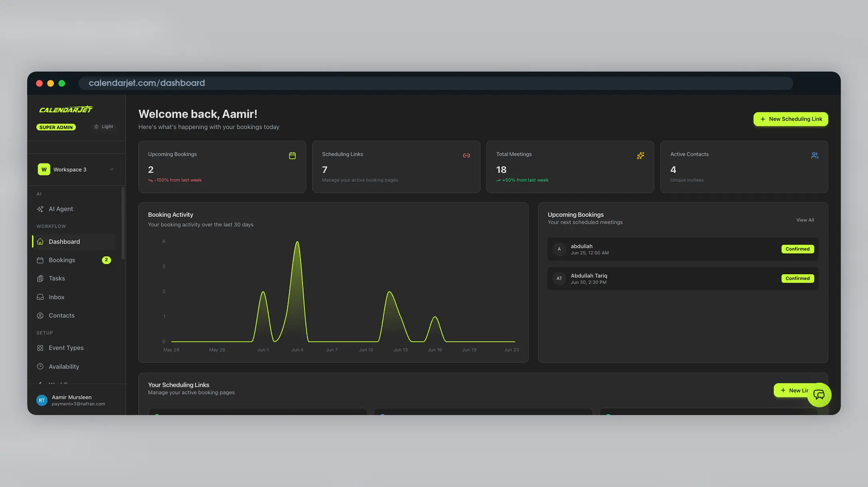Click the Availability clock icon

pyautogui.click(x=40, y=366)
